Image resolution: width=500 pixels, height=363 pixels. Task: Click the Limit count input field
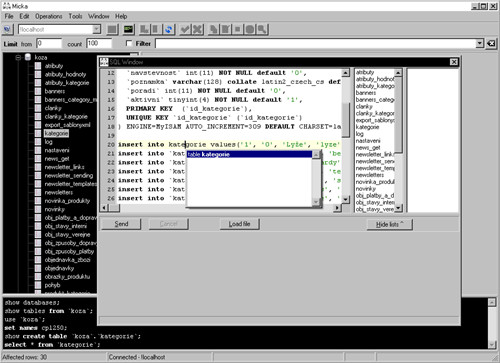point(99,43)
